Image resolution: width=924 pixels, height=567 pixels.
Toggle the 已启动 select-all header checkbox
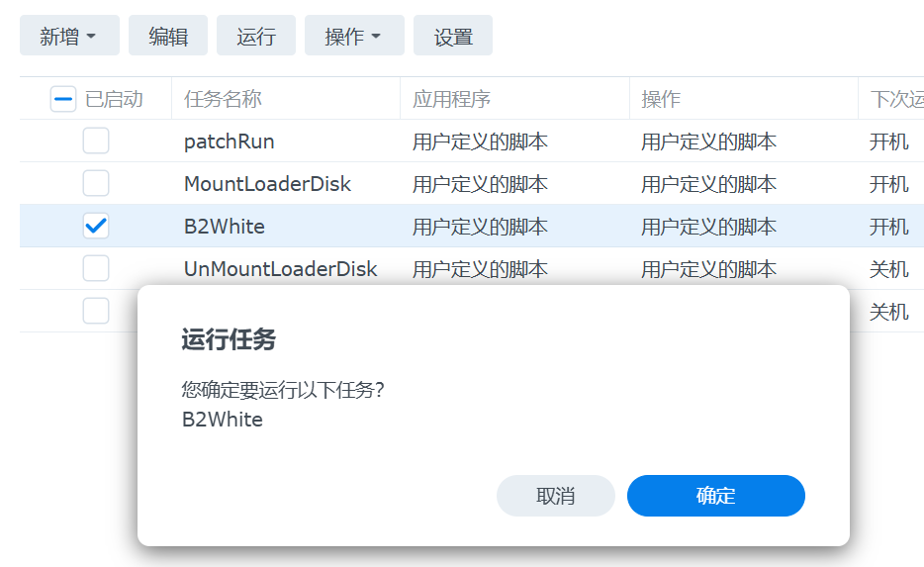(x=63, y=99)
